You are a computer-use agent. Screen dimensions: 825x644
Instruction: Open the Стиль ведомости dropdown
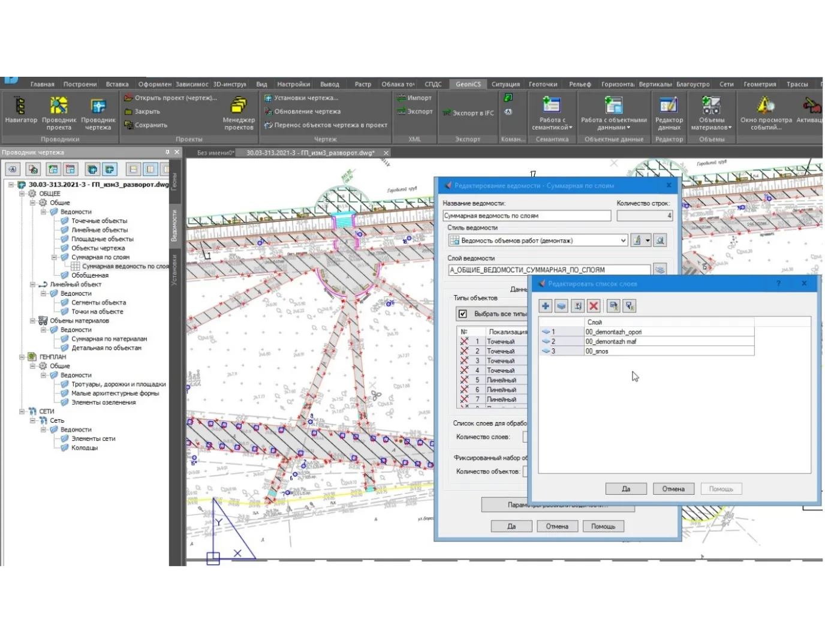[x=623, y=240]
